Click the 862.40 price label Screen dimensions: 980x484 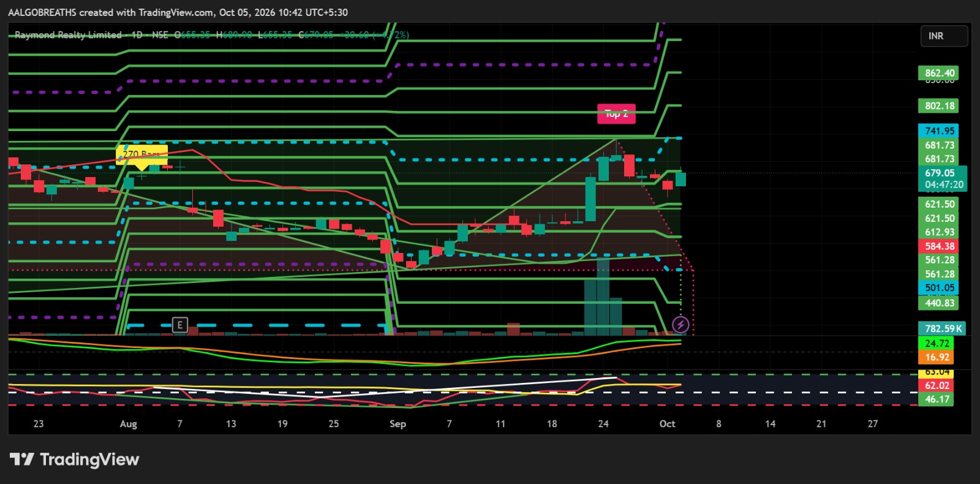click(x=939, y=73)
